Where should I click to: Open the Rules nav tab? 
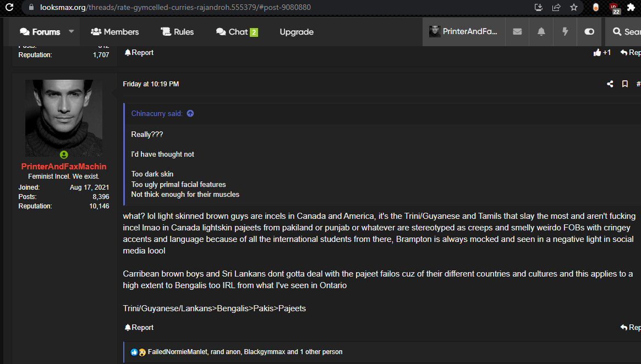177,32
